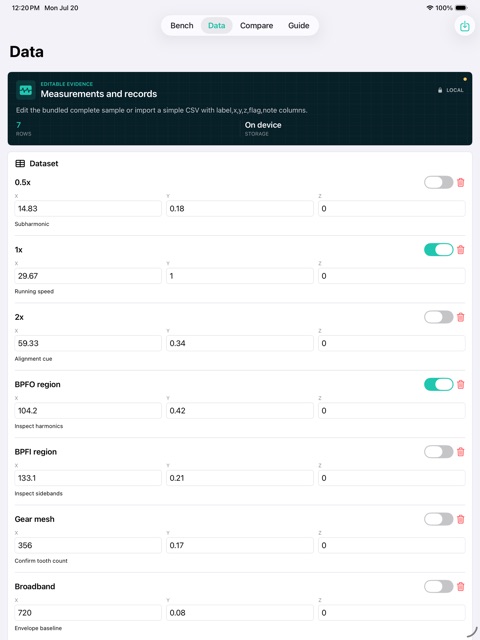Image resolution: width=480 pixels, height=640 pixels.
Task: Delete the 2x row with trash icon
Action: pos(461,317)
